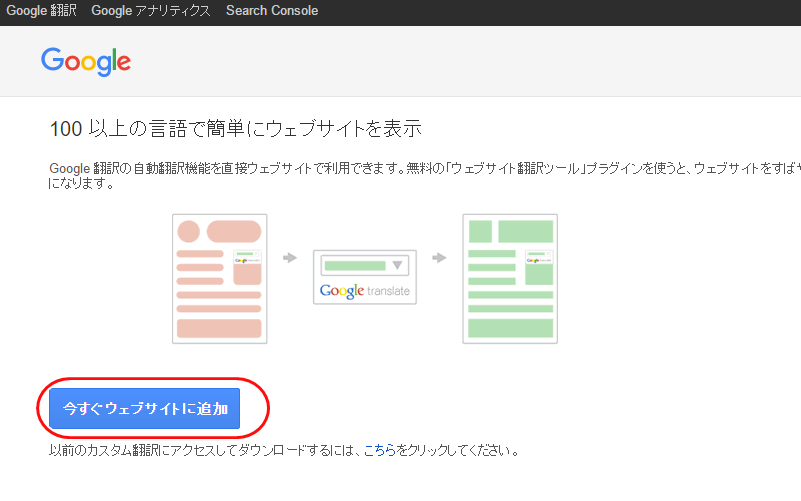Click the Google translate widget illustration
801x501 pixels.
(x=365, y=277)
